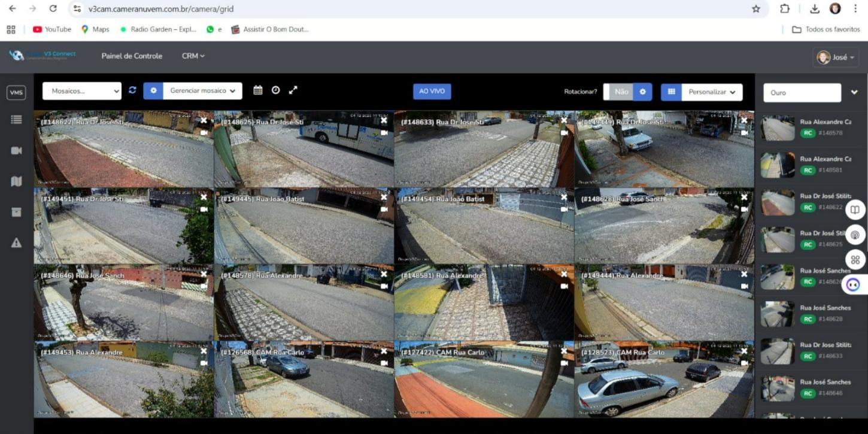Close camera #148622 tile with X
The height and width of the screenshot is (434, 868).
pos(204,120)
